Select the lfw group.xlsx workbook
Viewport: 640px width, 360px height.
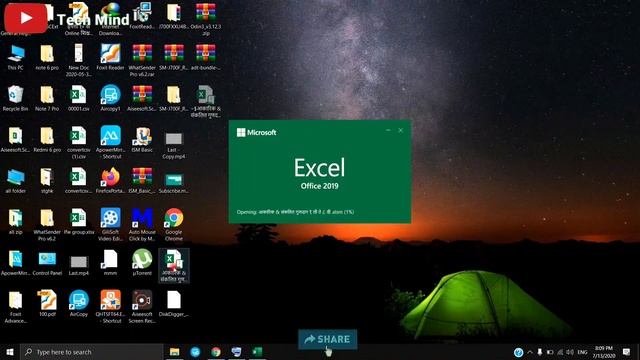[79, 222]
